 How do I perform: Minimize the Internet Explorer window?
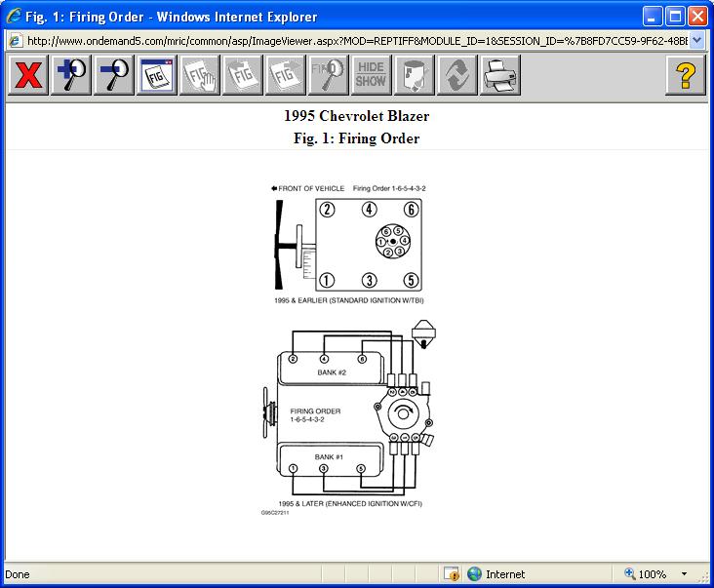653,17
